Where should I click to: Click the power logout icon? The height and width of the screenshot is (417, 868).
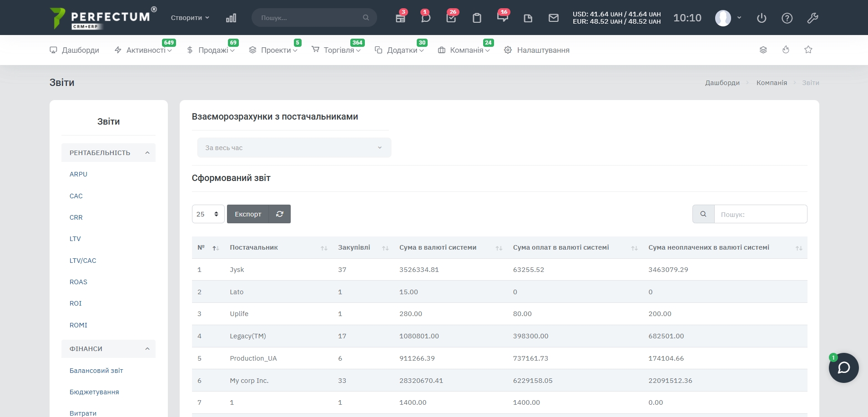pos(762,18)
